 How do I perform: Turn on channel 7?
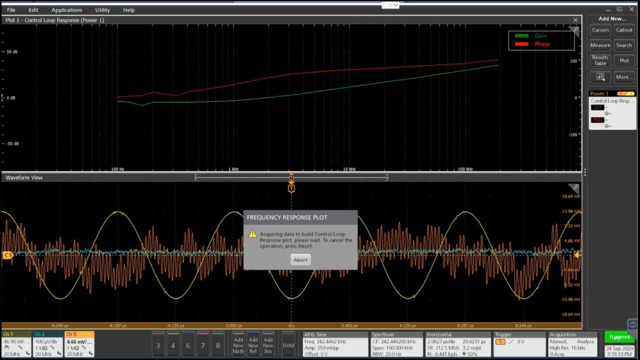click(203, 344)
